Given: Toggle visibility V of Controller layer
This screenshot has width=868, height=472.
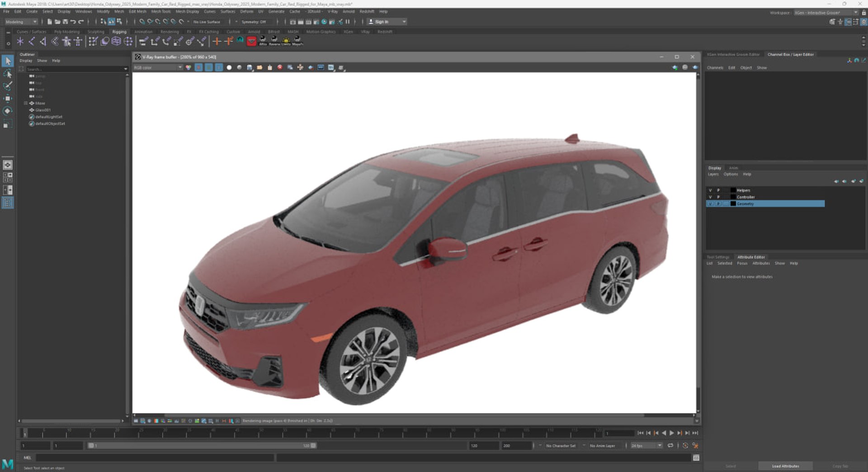Looking at the screenshot, I should tap(710, 197).
